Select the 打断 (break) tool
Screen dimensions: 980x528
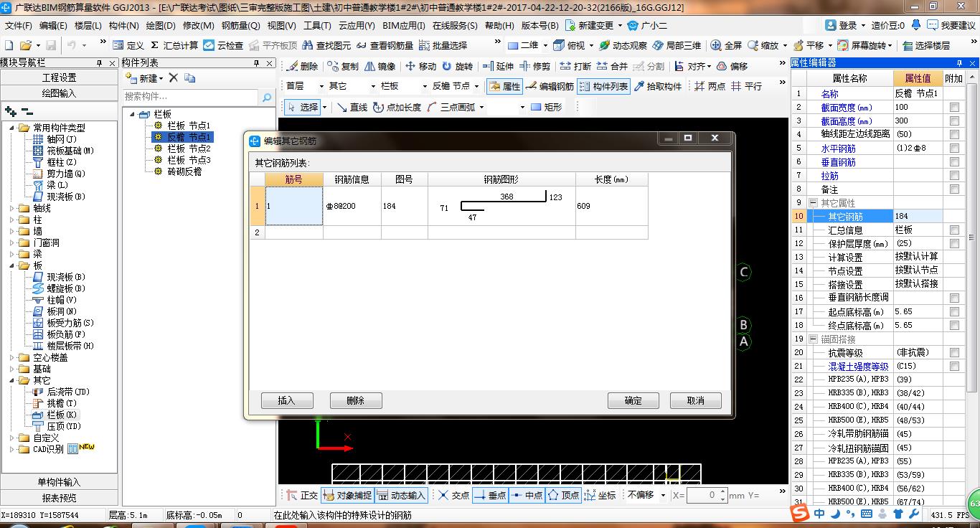click(575, 66)
